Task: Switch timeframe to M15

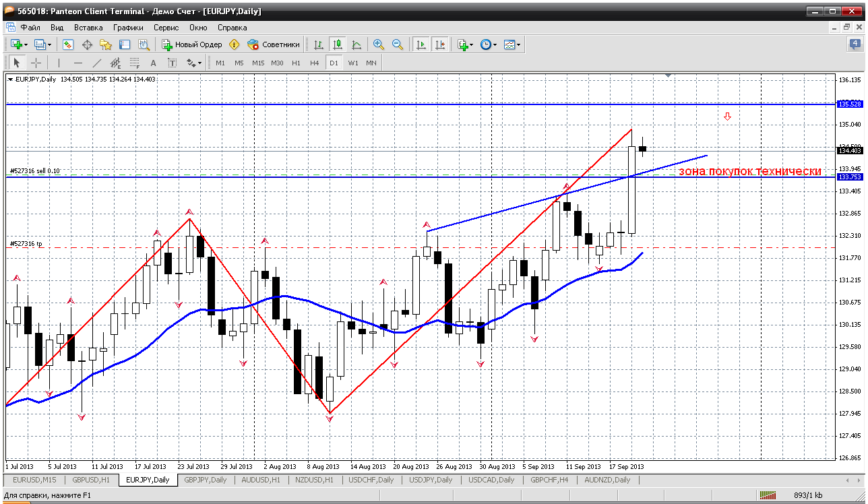Action: [x=258, y=63]
